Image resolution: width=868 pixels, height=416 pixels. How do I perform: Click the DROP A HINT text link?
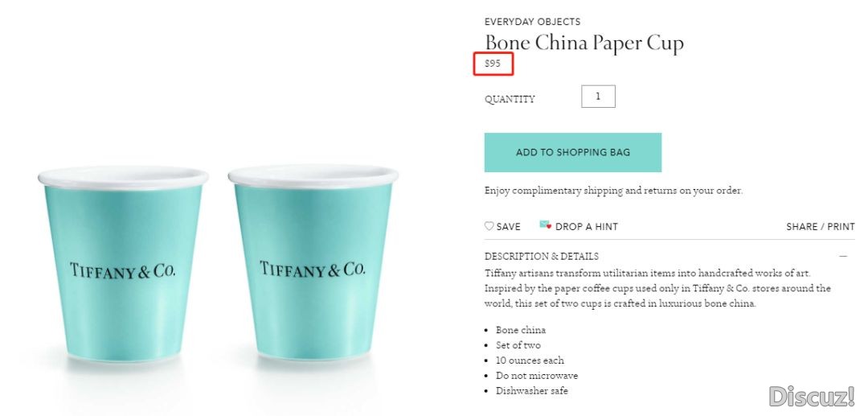[x=586, y=227]
